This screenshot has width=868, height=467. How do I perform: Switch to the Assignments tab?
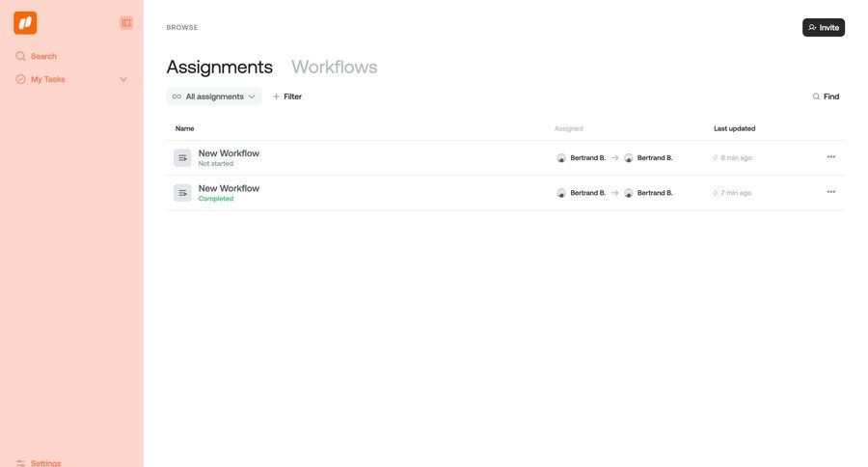click(x=219, y=67)
